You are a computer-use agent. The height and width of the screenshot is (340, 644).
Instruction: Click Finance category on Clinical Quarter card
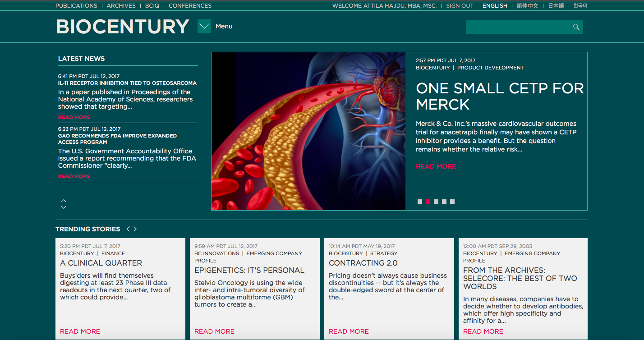[x=113, y=253]
